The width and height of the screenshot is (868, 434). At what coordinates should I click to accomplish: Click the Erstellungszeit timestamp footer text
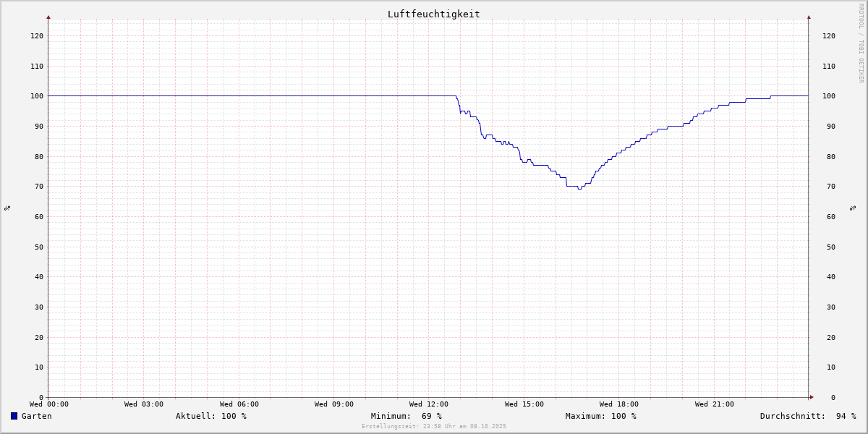(433, 427)
